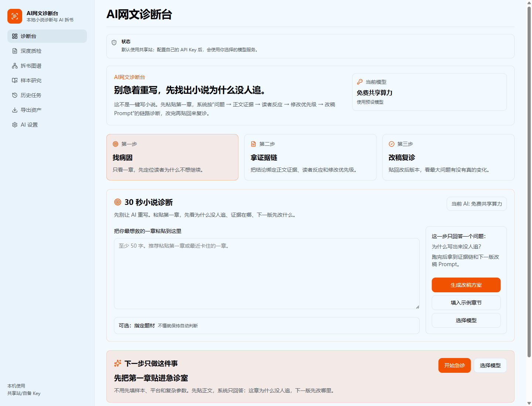Click the 样本研究 book icon
The width and height of the screenshot is (532, 406).
pos(15,80)
